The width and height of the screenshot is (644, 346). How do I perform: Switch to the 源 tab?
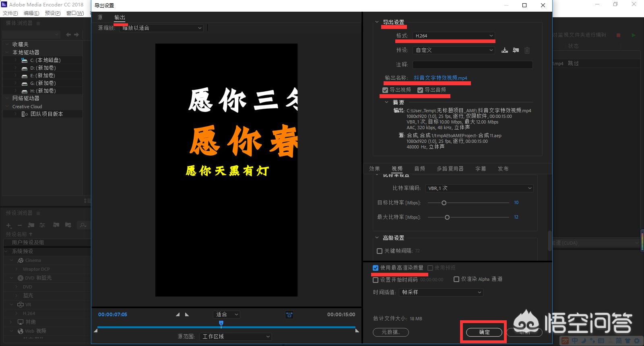tap(100, 17)
